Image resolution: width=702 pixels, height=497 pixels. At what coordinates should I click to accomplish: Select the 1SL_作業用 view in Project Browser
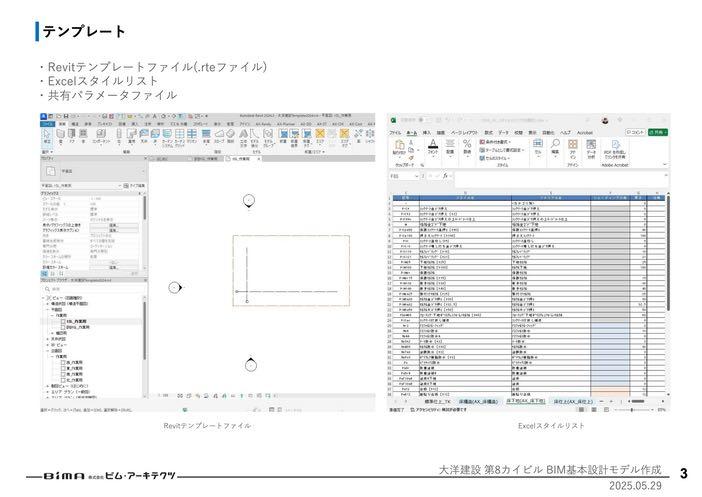pyautogui.click(x=76, y=321)
